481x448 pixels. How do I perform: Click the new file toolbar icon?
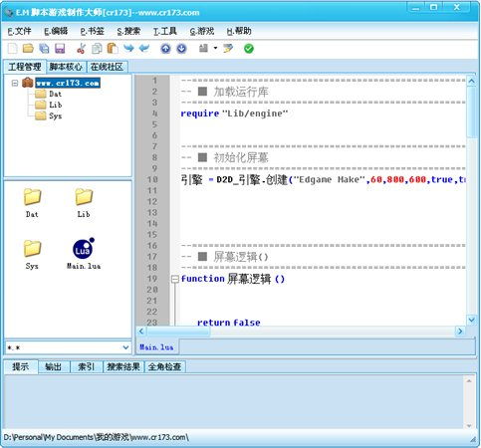point(12,49)
